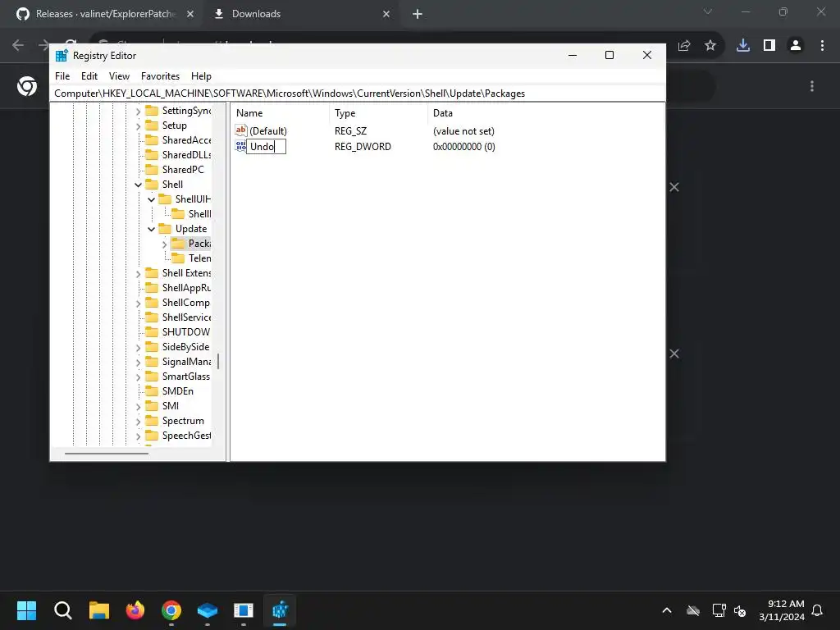Bookmark this page with the star icon
This screenshot has width=840, height=630.
point(710,46)
